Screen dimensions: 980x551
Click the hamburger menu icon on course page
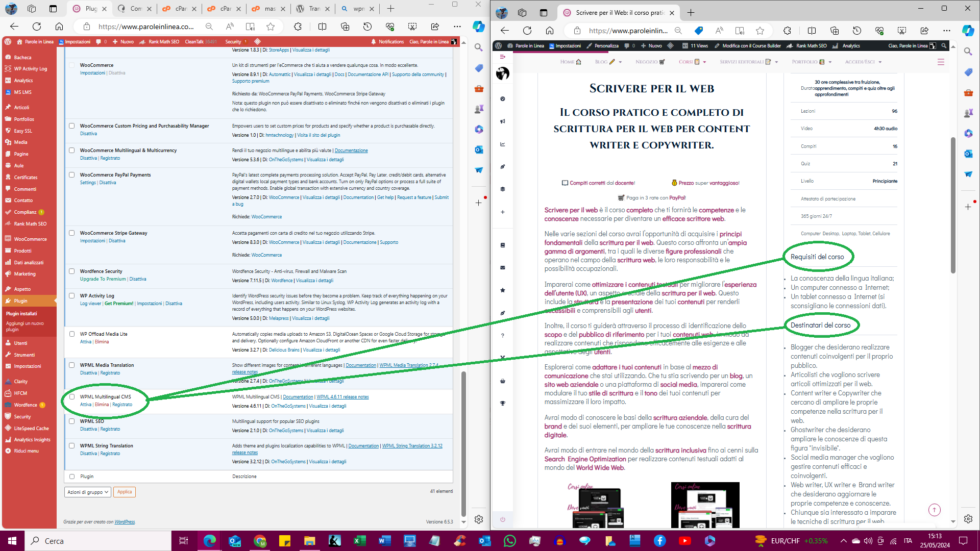click(x=941, y=62)
